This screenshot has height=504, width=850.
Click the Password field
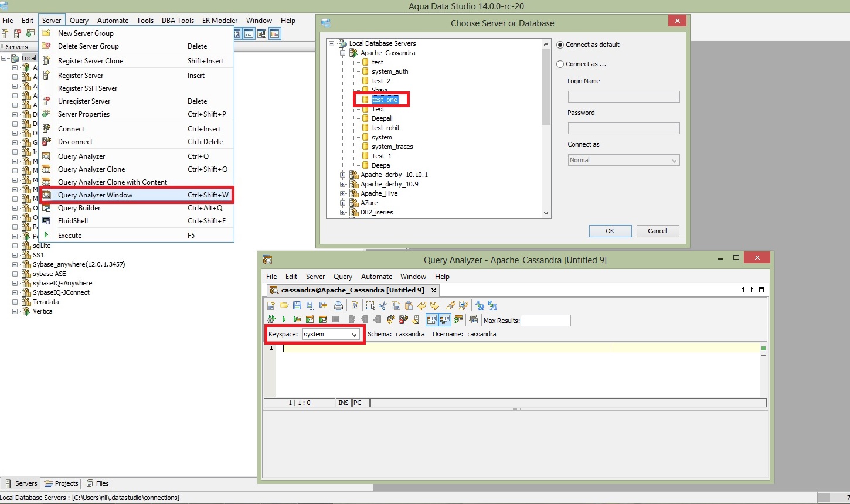624,128
